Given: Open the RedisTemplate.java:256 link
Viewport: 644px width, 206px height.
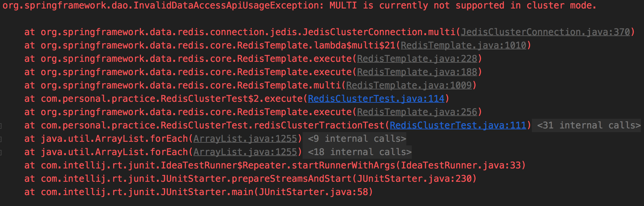Looking at the screenshot, I should [417, 112].
